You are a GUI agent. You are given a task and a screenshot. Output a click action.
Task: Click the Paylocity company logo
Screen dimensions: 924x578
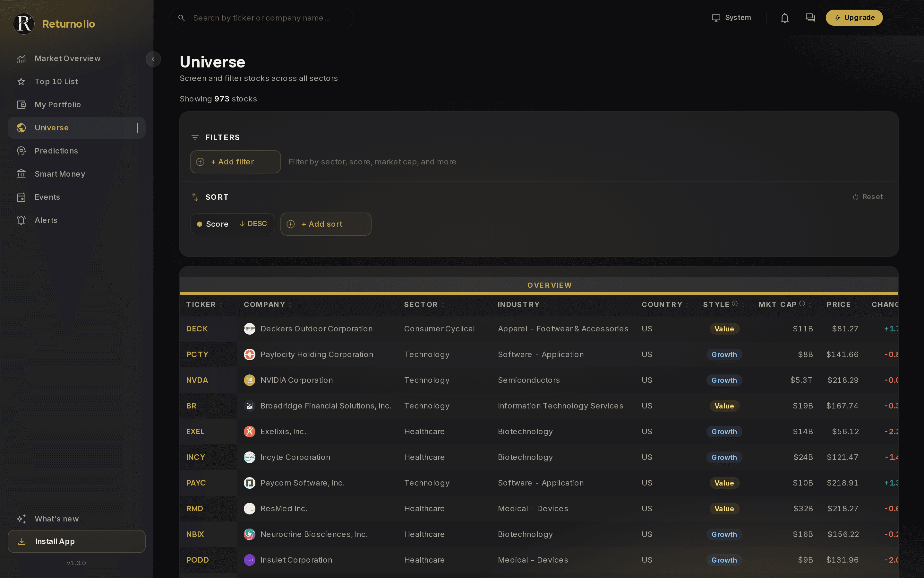coord(249,355)
